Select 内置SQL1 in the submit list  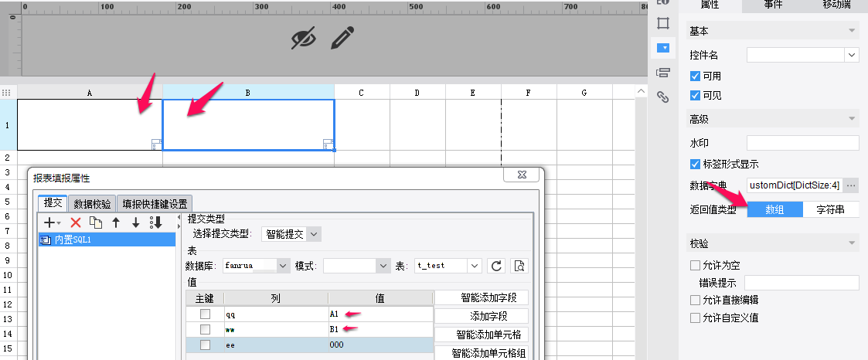click(107, 239)
